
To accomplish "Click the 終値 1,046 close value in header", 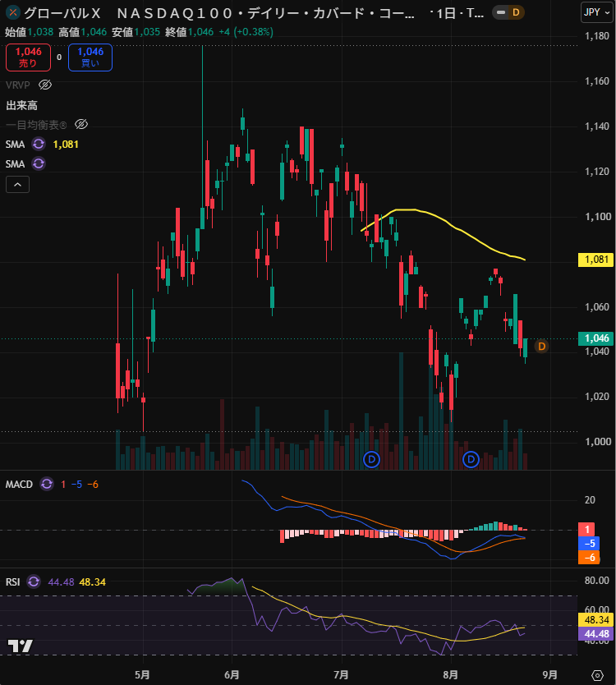I will [x=189, y=32].
